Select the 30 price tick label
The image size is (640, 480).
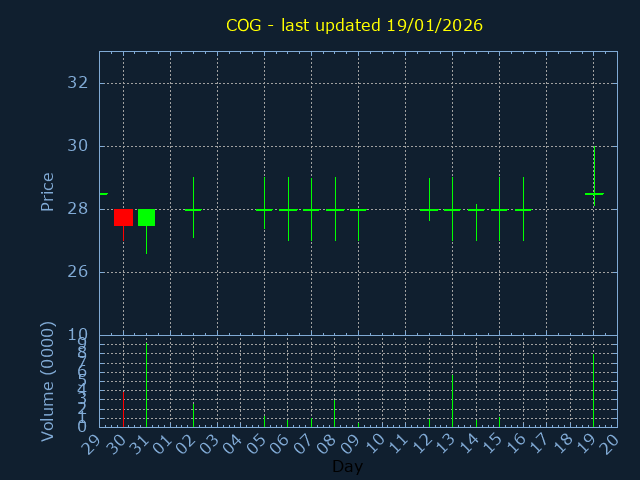(x=78, y=146)
